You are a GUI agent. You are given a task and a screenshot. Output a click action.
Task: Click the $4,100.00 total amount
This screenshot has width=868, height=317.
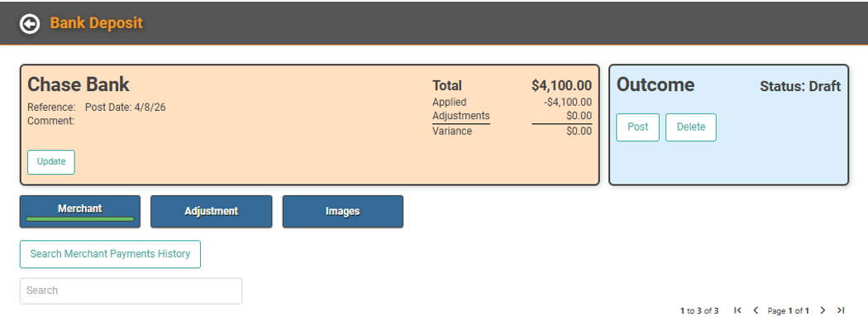click(561, 85)
